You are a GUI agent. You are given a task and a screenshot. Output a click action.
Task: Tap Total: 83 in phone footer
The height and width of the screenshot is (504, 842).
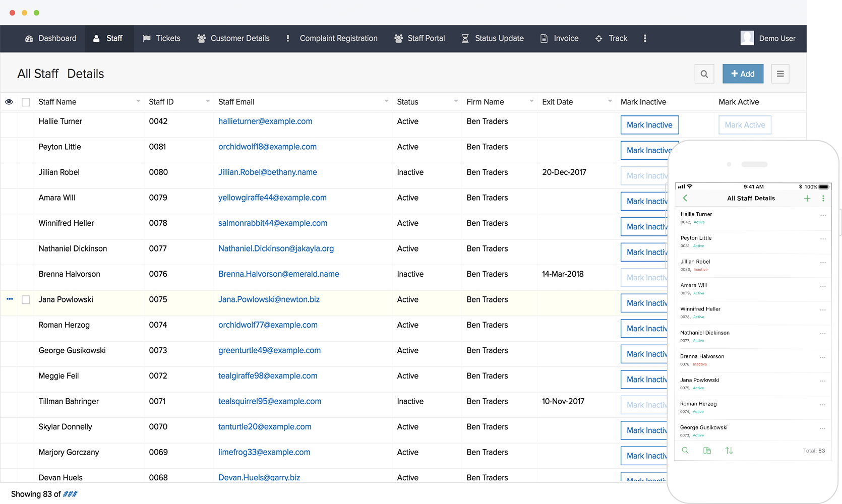pyautogui.click(x=814, y=451)
